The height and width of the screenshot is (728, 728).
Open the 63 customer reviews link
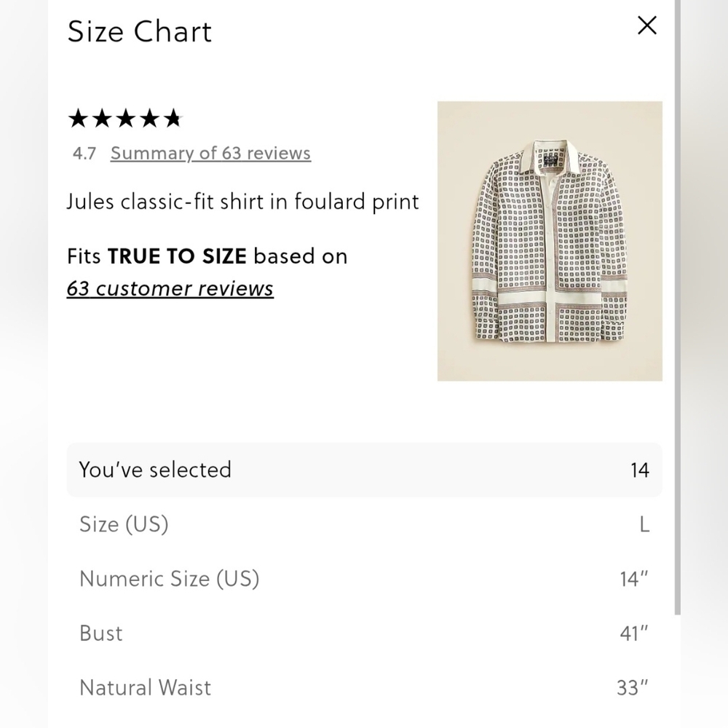pyautogui.click(x=170, y=288)
